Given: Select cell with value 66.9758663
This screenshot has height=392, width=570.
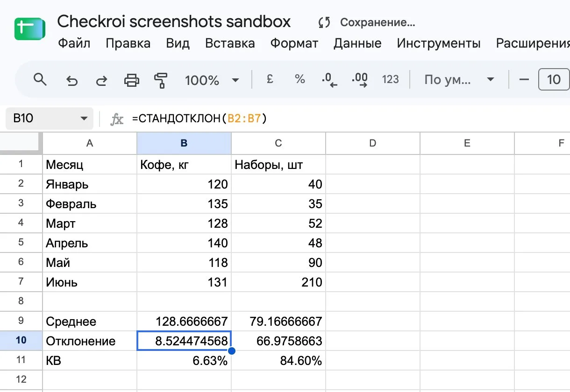Looking at the screenshot, I should pos(278,341).
